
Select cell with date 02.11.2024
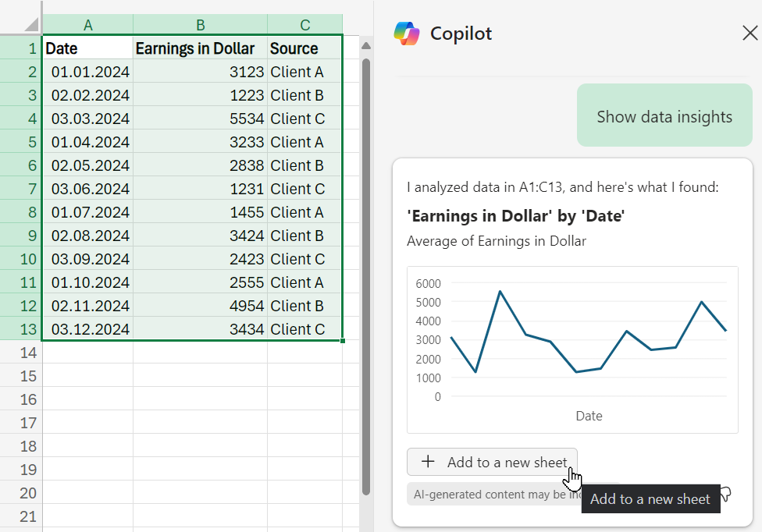tap(87, 305)
